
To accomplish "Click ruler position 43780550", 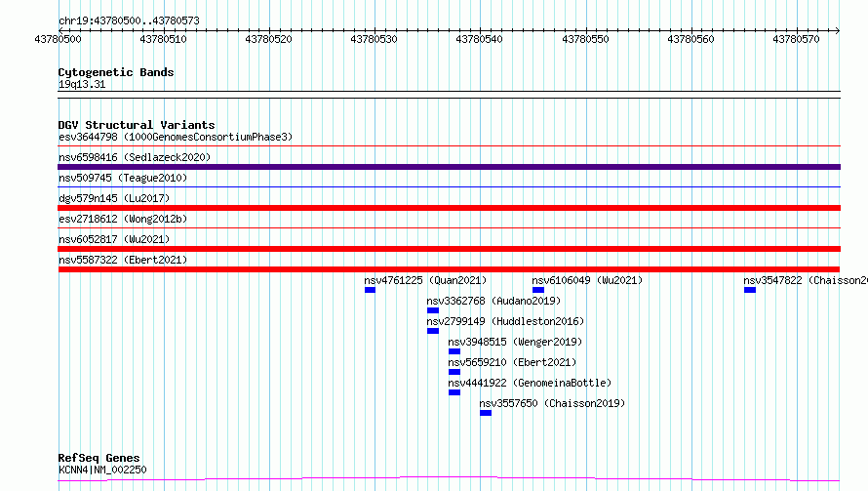I will (x=585, y=39).
